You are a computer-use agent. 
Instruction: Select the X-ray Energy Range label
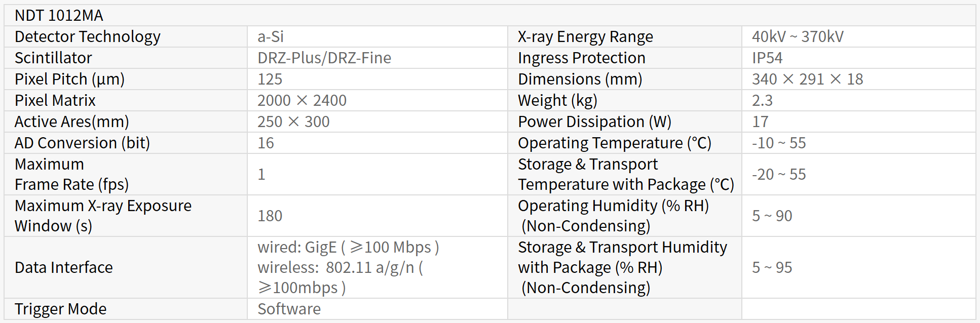[x=585, y=37]
